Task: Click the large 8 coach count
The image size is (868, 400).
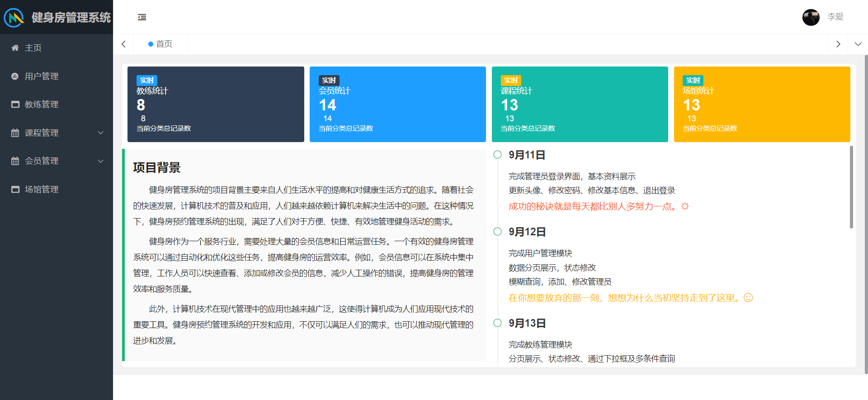Action: [x=141, y=105]
